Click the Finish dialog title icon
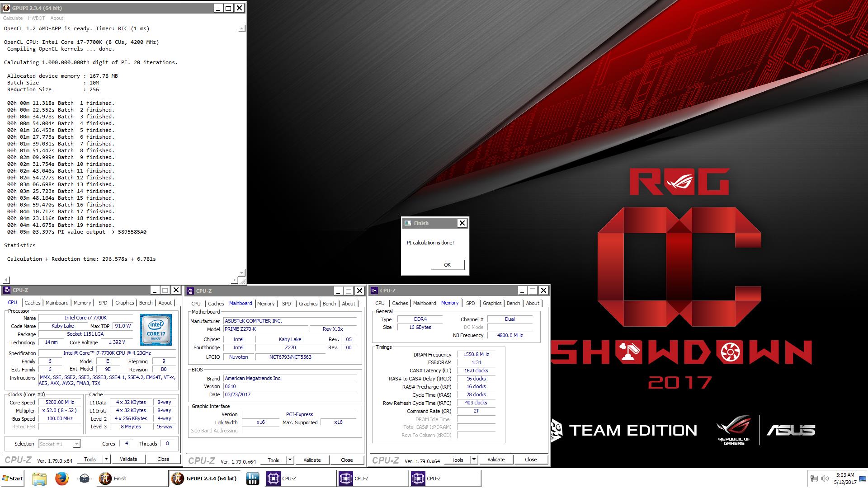Screen dimensions: 868x488 (x=408, y=223)
